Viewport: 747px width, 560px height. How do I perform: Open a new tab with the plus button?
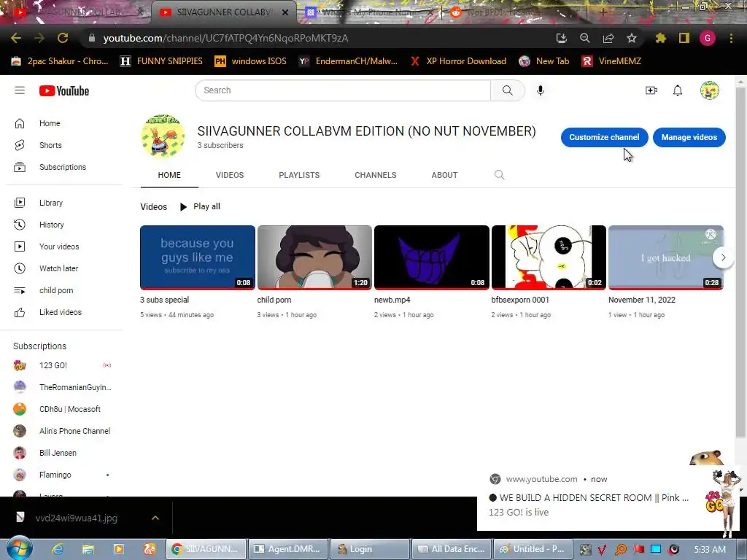(603, 12)
